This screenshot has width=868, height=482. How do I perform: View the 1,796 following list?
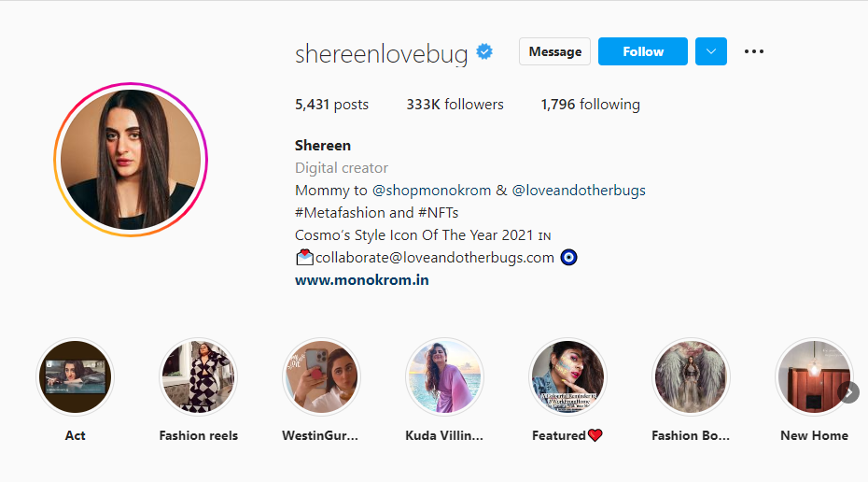591,105
